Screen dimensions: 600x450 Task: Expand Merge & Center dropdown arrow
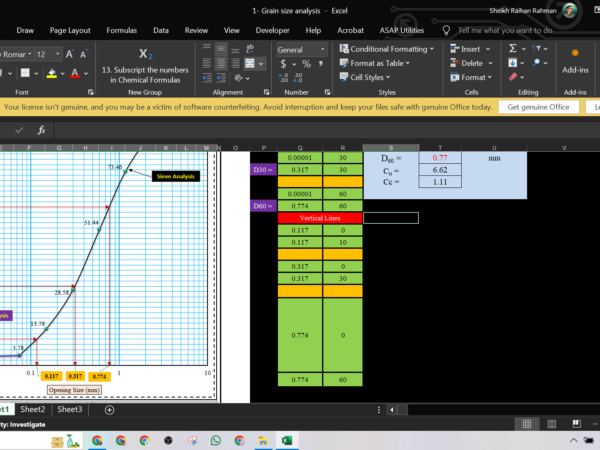261,64
